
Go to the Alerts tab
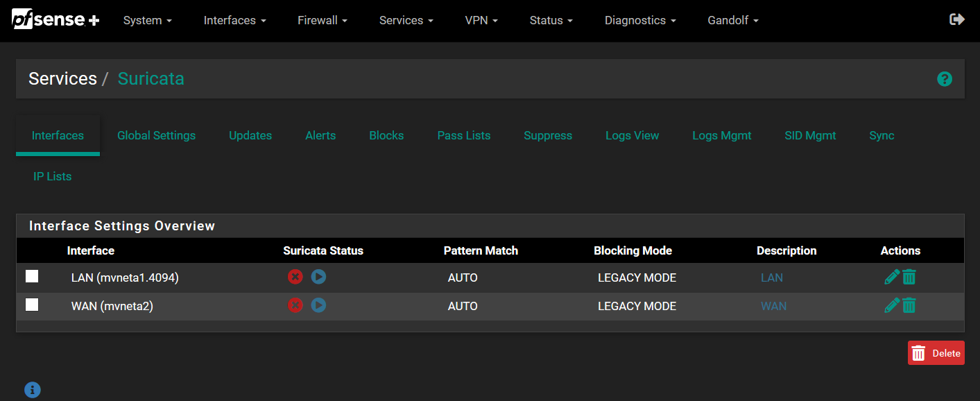320,135
